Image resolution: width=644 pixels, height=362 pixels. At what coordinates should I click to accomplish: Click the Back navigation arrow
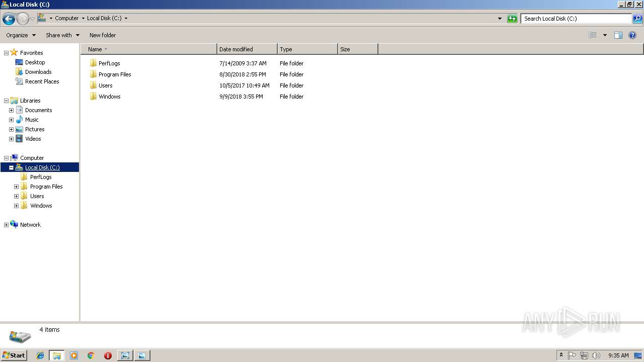coord(9,19)
